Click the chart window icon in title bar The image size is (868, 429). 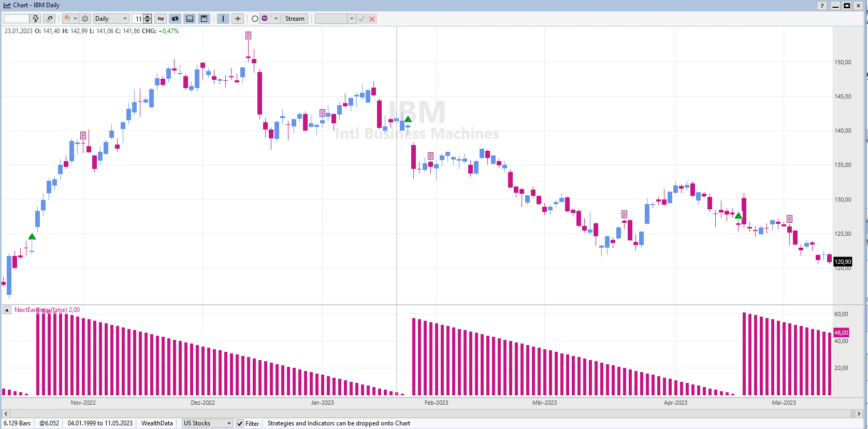7,5
